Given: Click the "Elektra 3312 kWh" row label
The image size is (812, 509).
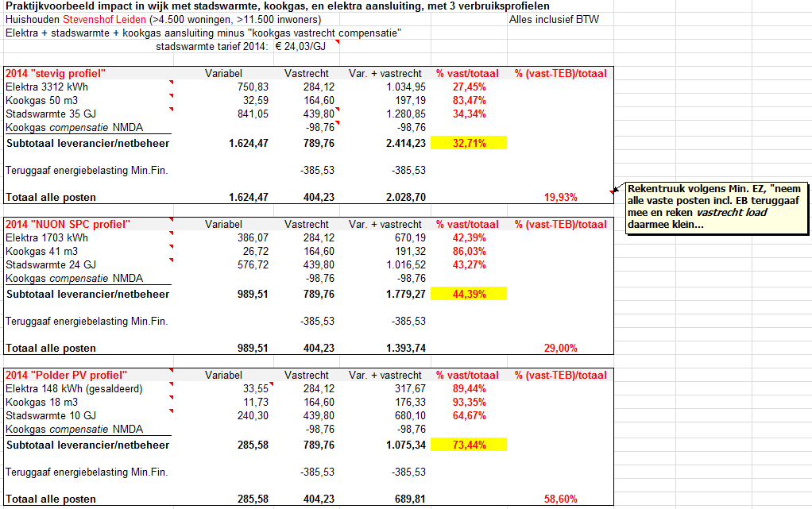Looking at the screenshot, I should [47, 87].
